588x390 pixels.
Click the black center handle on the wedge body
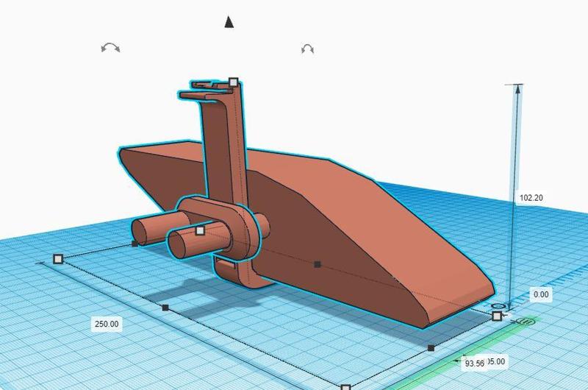(318, 264)
